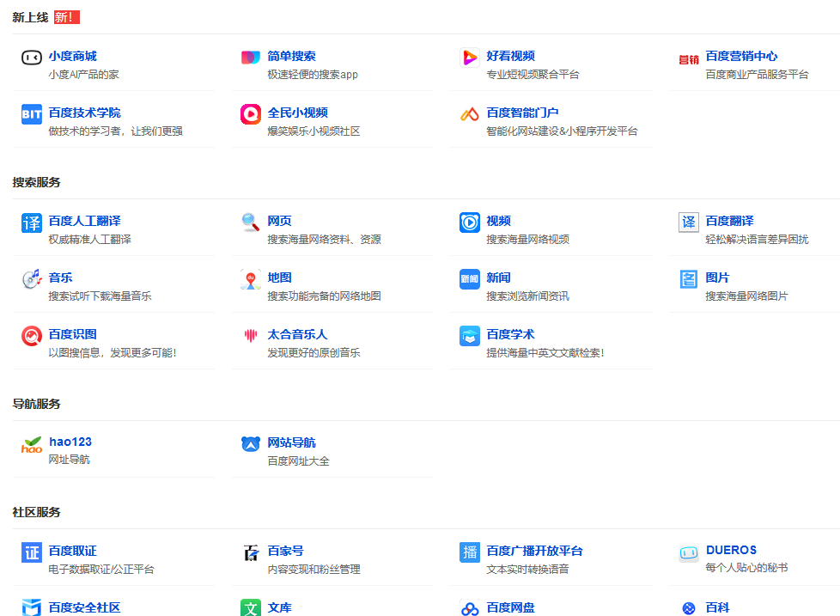Click the hao123 logo icon
Image resolution: width=840 pixels, height=616 pixels.
(x=32, y=444)
